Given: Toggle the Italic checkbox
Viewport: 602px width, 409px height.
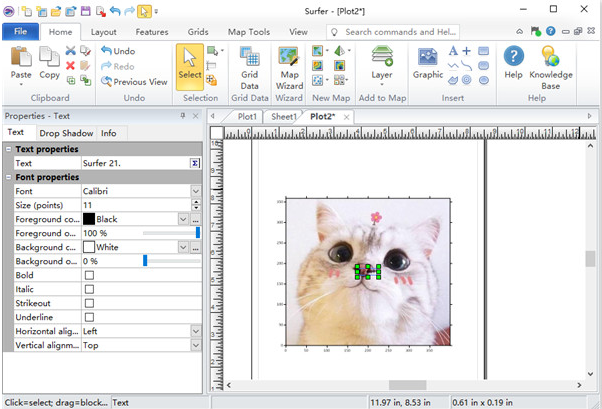Looking at the screenshot, I should [x=89, y=289].
